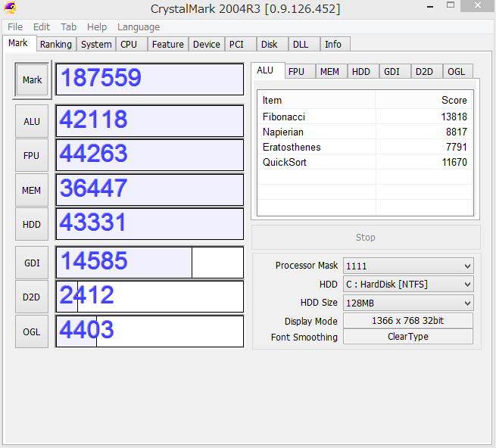496x448 pixels.
Task: Run the HDD benchmark button
Action: pos(32,225)
